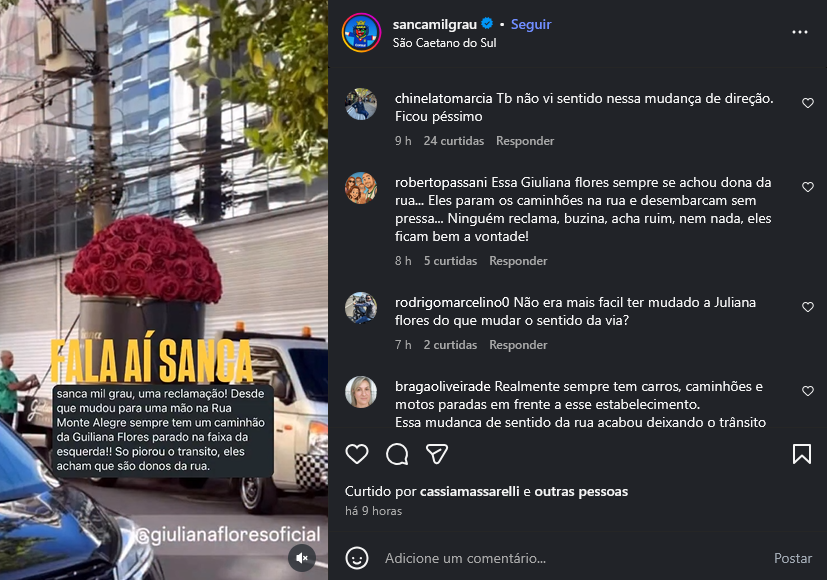Click the Seguir follow button

tap(531, 24)
